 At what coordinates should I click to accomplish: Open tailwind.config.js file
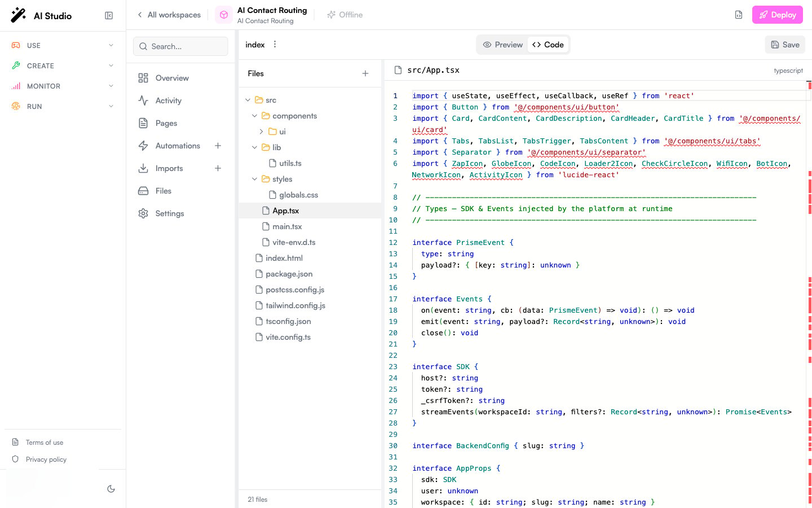pyautogui.click(x=310, y=305)
